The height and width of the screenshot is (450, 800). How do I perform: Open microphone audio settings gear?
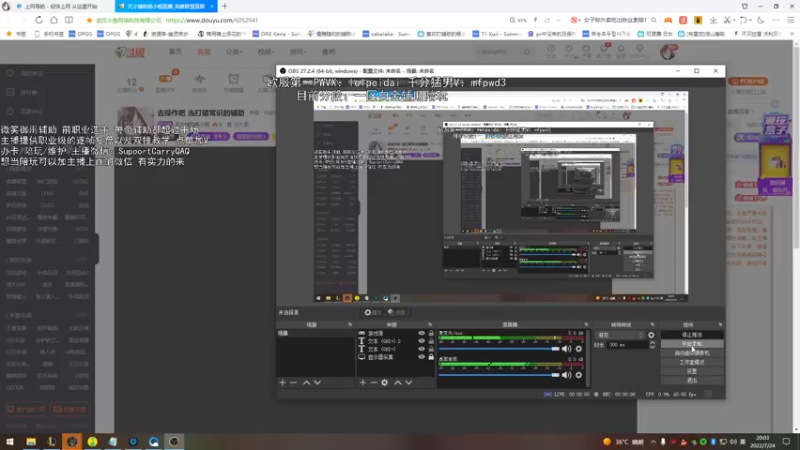pos(579,349)
